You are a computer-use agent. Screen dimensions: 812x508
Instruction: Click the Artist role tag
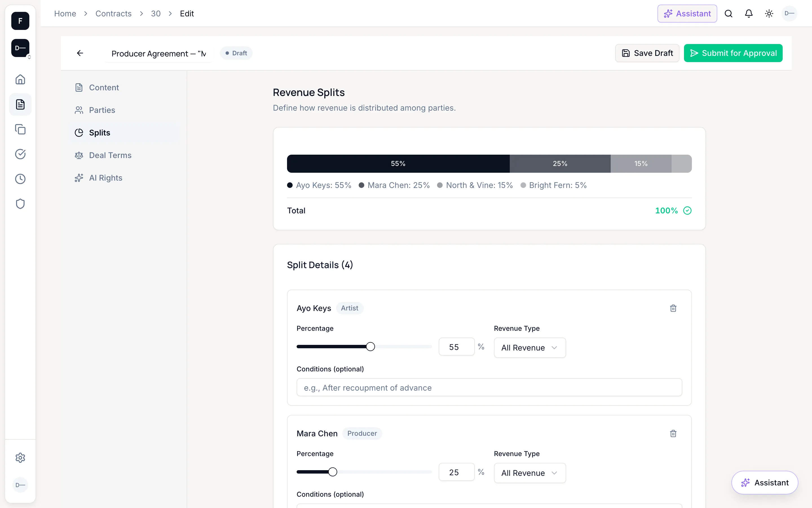tap(350, 308)
